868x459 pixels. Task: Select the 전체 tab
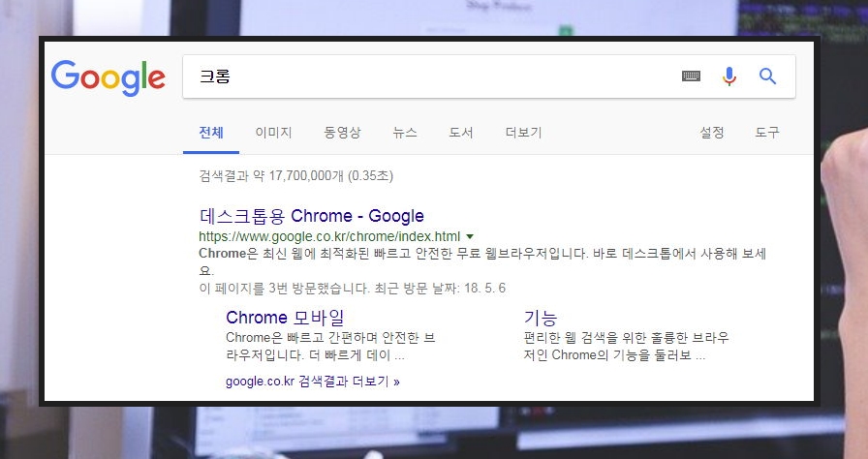(x=211, y=133)
